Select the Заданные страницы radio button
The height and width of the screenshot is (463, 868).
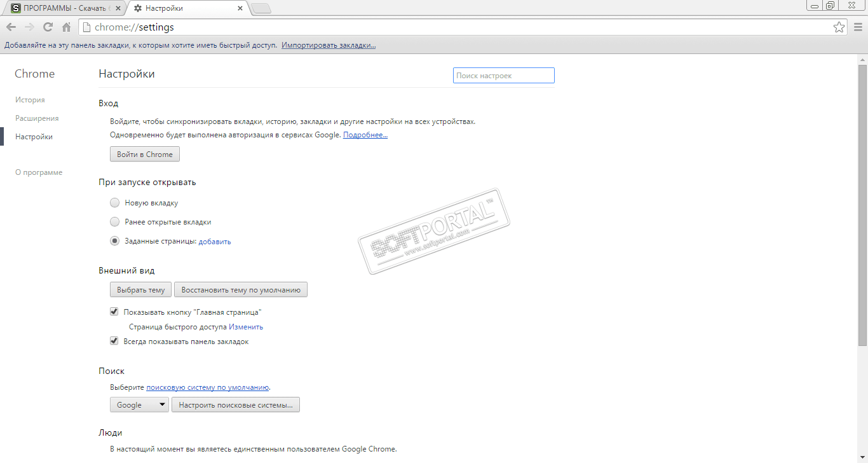coord(114,241)
